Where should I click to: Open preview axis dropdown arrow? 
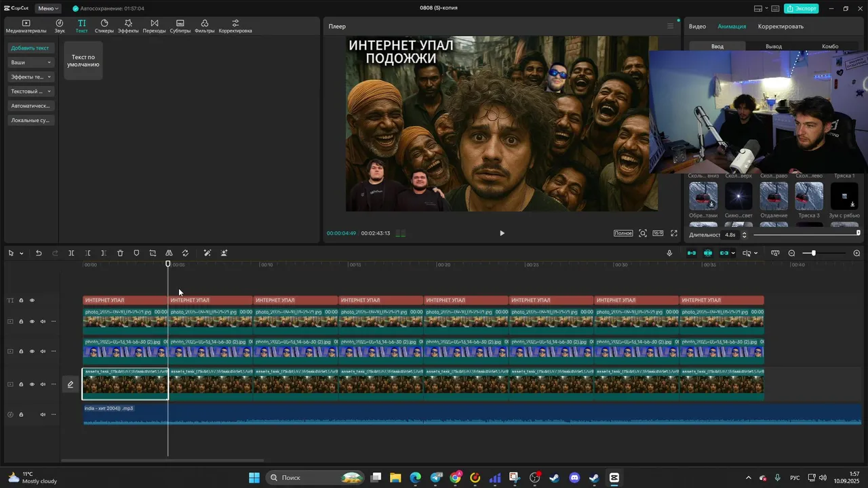[x=756, y=253]
